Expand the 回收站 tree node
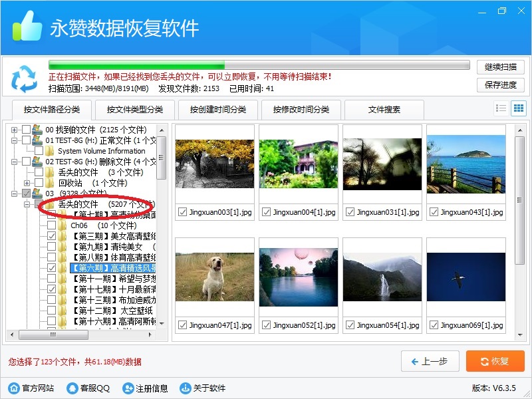This screenshot has width=532, height=399. [x=27, y=183]
